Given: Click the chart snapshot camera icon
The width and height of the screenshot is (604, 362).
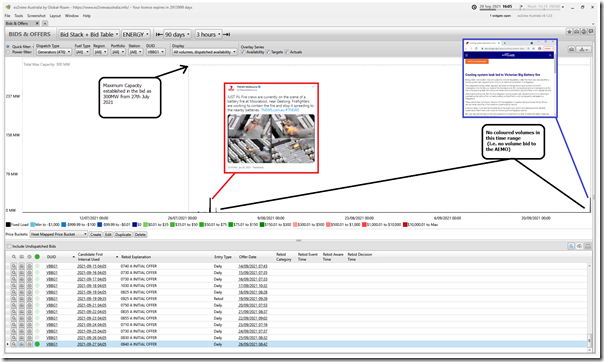Looking at the screenshot, I should 572,49.
